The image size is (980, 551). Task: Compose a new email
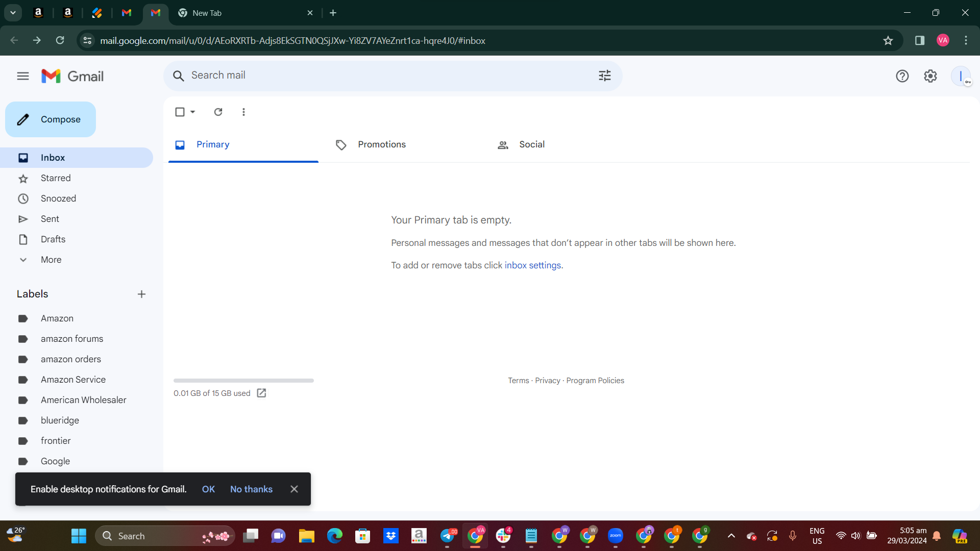click(51, 119)
